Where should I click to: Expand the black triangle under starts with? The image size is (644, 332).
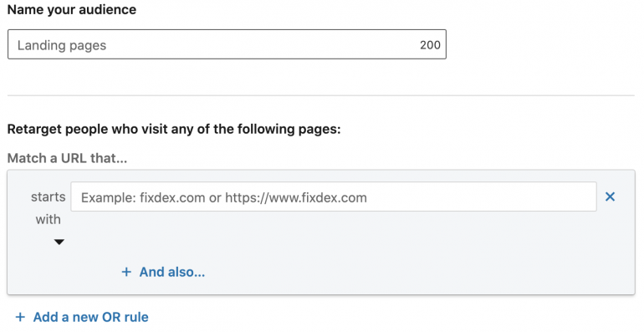tap(59, 242)
